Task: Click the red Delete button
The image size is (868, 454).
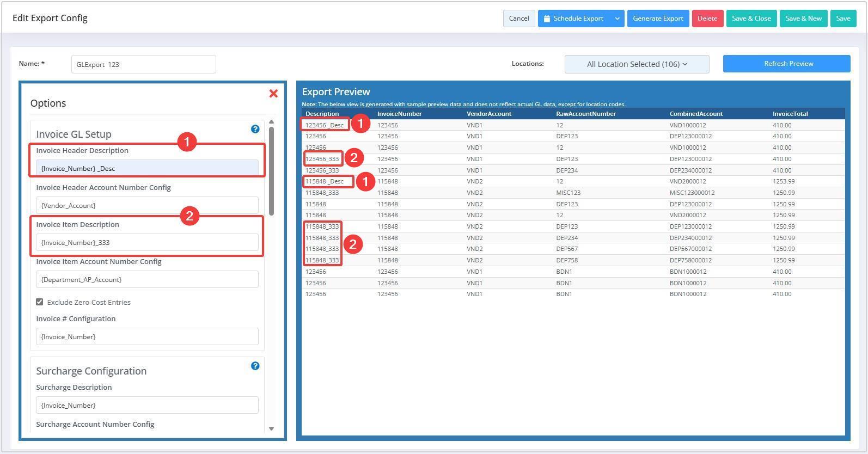Action: [707, 19]
